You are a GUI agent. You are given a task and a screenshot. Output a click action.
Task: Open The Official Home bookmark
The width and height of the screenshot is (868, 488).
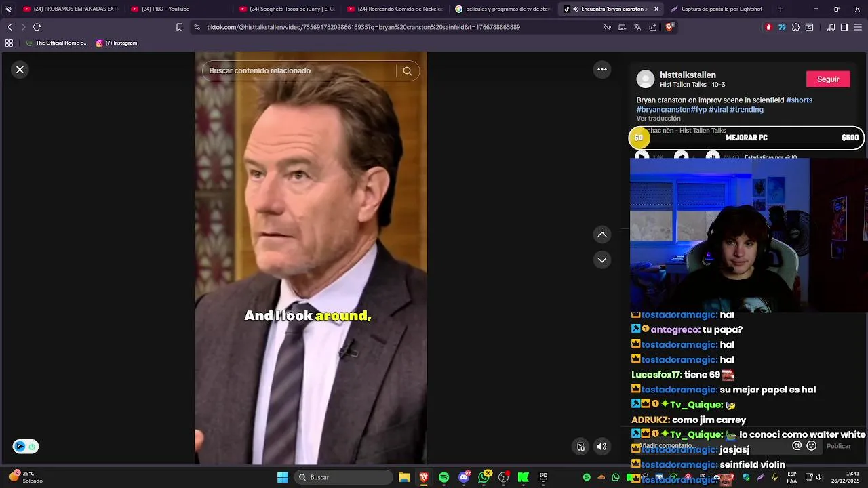point(56,43)
